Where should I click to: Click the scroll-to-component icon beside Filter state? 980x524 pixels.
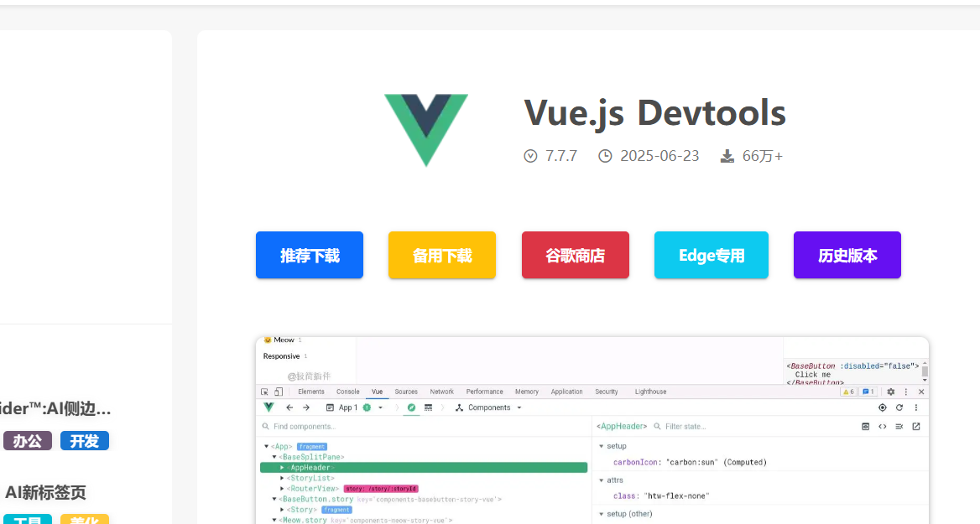866,427
